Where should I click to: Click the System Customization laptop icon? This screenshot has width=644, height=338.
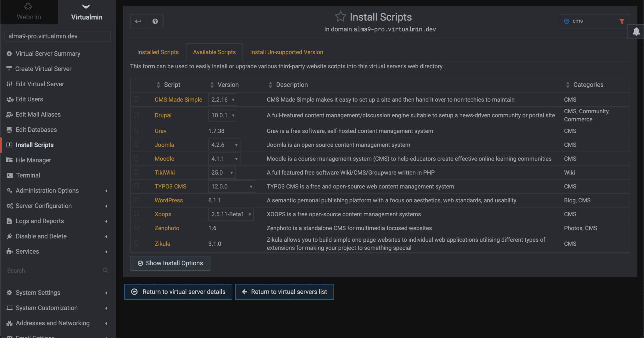[10, 308]
